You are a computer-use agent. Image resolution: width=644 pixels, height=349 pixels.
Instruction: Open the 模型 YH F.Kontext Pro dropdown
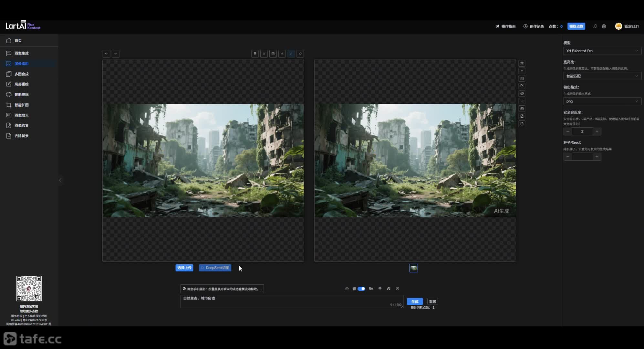pyautogui.click(x=602, y=51)
